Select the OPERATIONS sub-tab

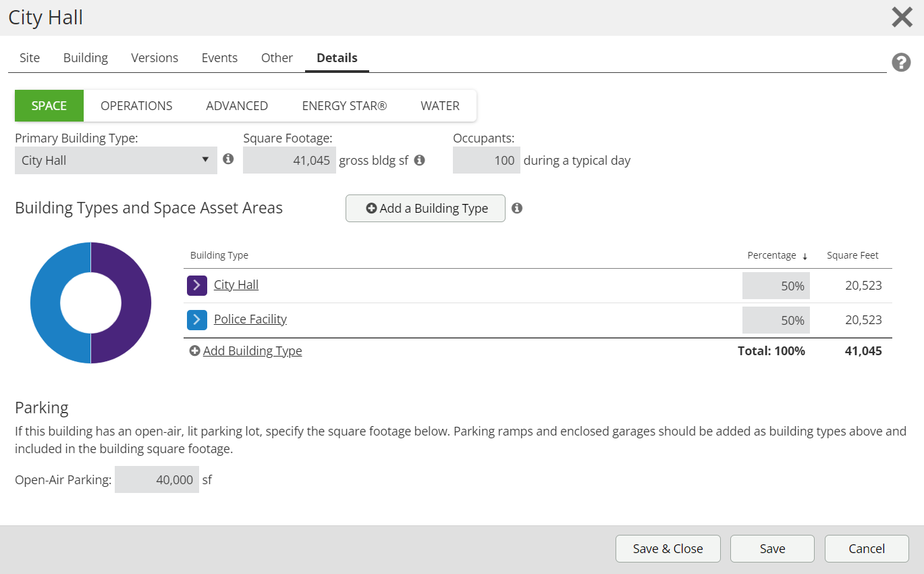click(136, 106)
